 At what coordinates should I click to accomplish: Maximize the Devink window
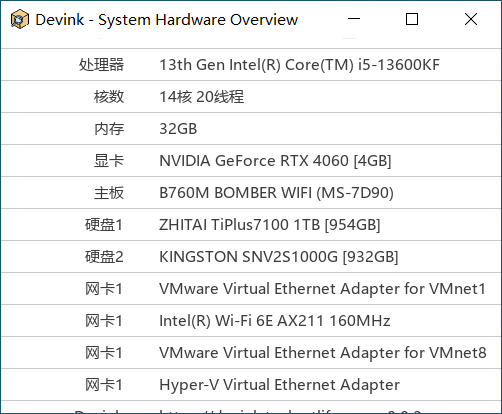pos(412,19)
